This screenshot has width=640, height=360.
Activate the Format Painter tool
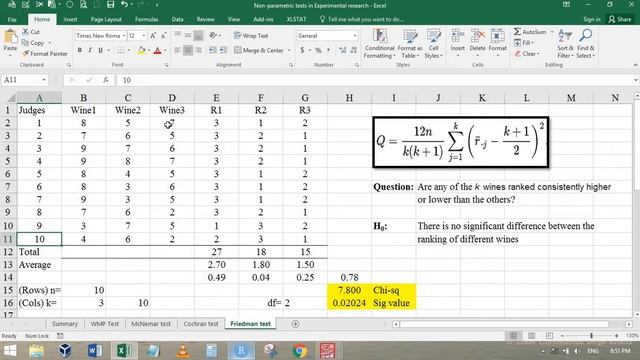point(45,53)
